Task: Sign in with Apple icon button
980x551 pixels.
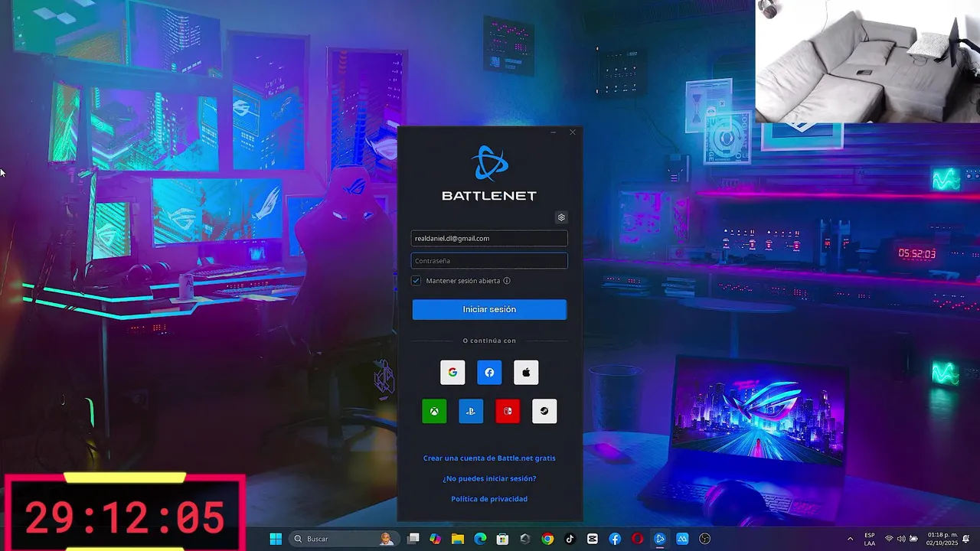Action: [x=526, y=373]
